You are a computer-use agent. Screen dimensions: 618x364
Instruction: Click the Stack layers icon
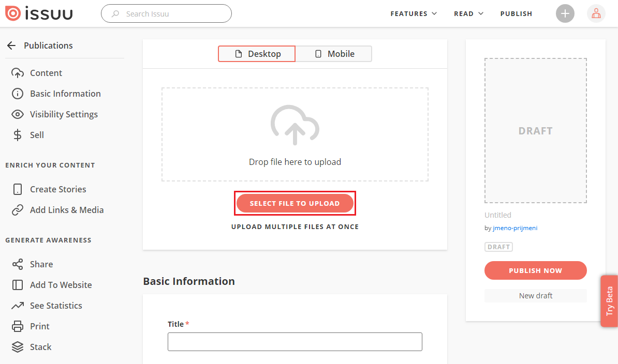[x=18, y=347]
